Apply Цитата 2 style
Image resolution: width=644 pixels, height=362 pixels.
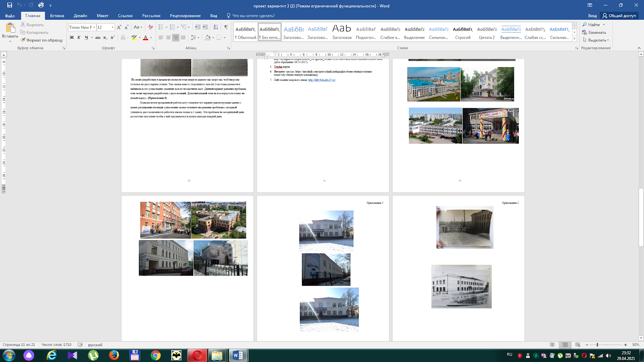click(487, 32)
